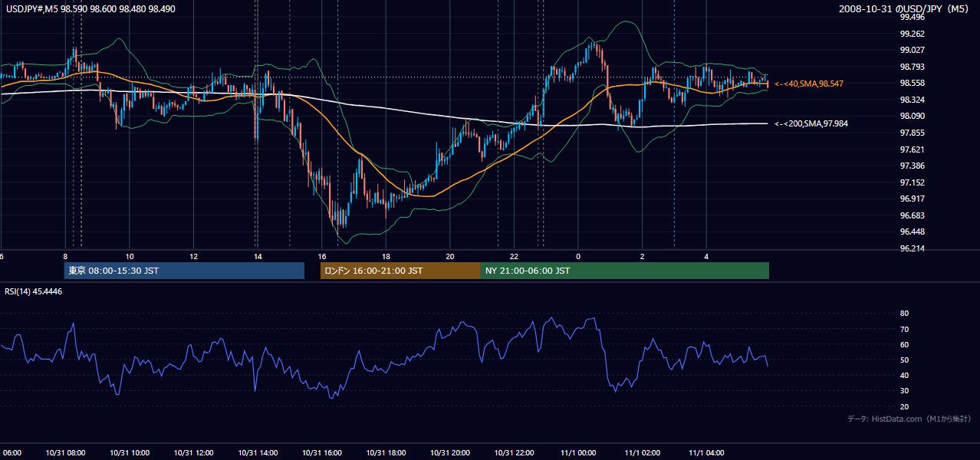The height and width of the screenshot is (460, 980).
Task: Click the 10/31 14:00 time axis label
Action: click(x=258, y=452)
